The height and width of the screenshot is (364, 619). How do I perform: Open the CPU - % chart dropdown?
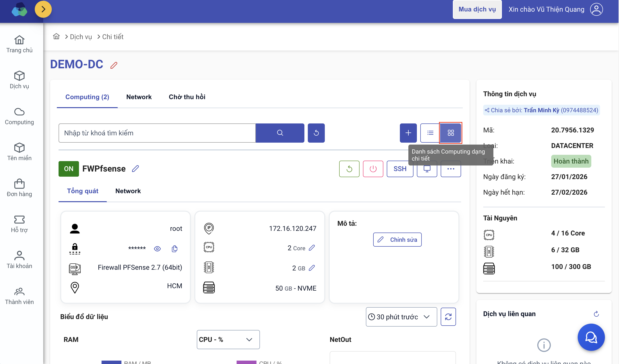tap(228, 339)
